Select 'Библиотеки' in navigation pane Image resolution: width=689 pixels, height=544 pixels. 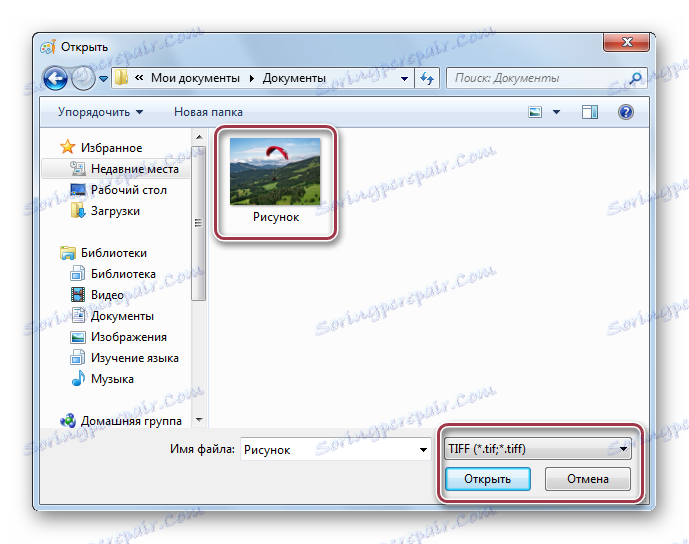[114, 253]
